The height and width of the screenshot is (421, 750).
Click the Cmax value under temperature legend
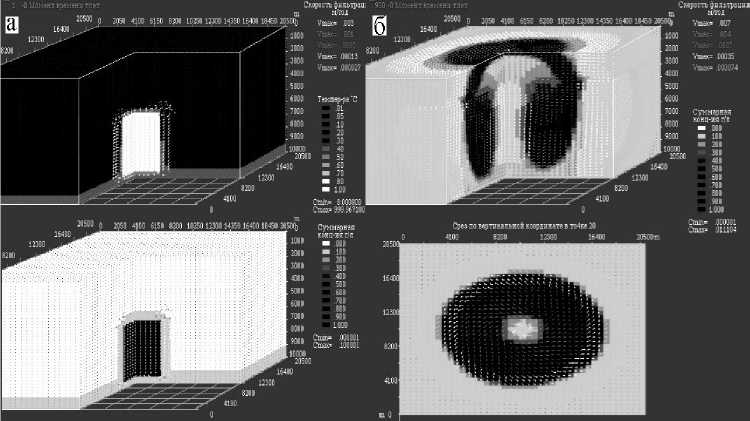(x=339, y=210)
